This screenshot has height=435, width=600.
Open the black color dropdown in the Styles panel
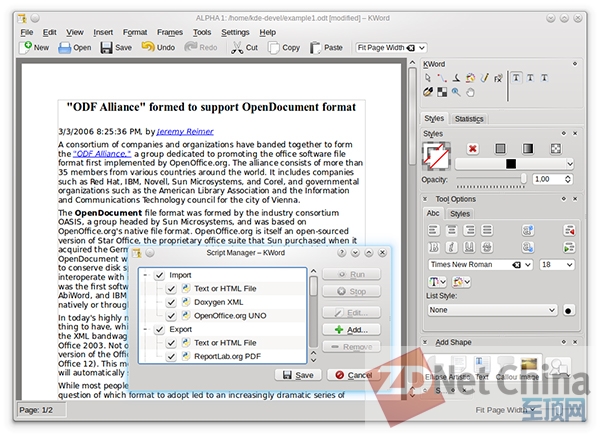coord(515,164)
